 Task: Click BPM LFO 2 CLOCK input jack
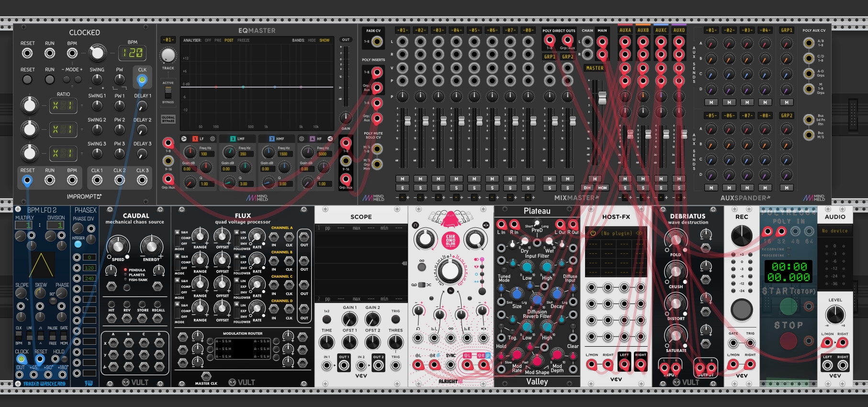click(21, 359)
